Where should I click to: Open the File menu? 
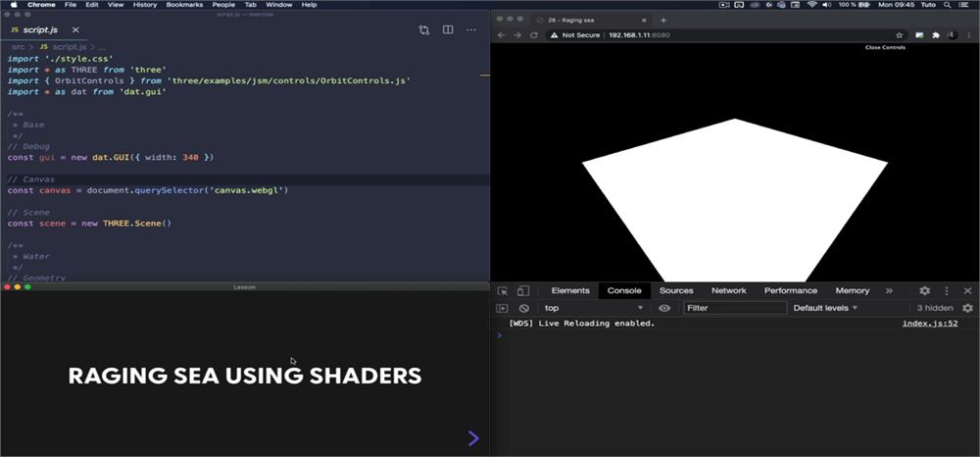pyautogui.click(x=71, y=4)
